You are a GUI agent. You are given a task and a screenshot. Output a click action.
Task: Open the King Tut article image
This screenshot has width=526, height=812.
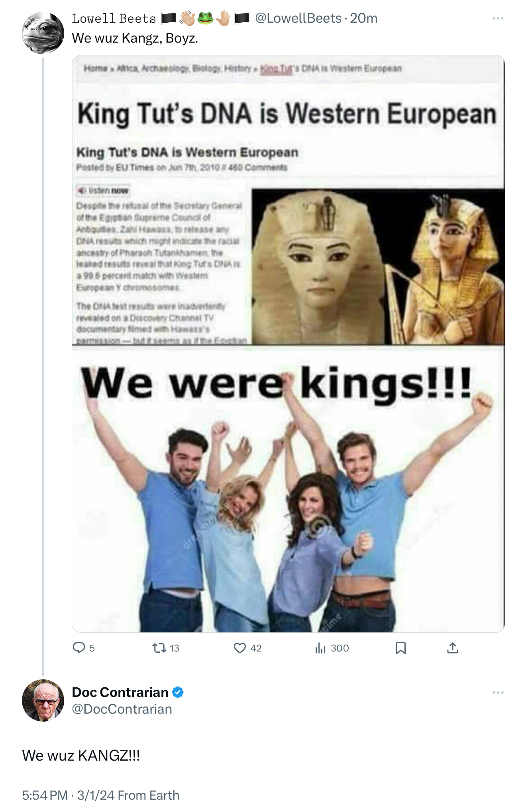288,344
